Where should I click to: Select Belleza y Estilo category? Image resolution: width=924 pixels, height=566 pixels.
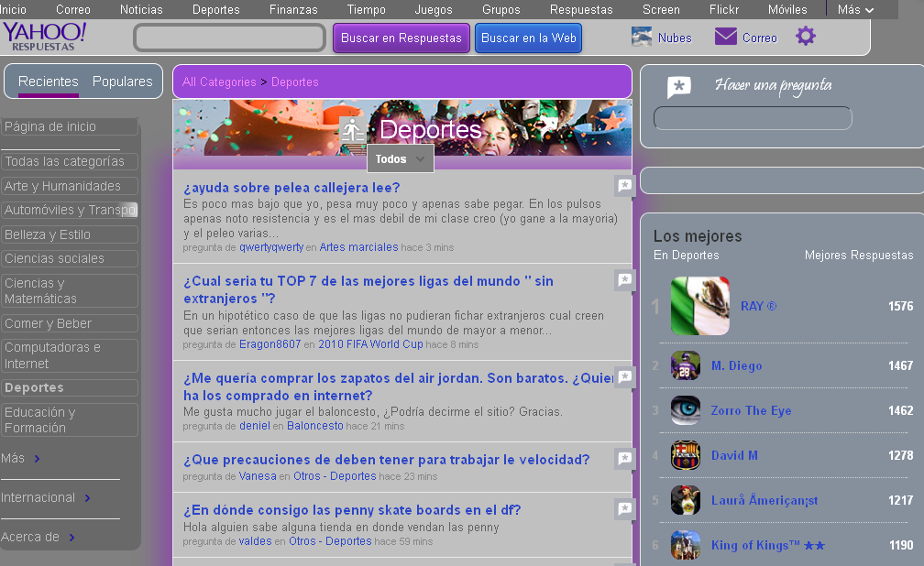(x=70, y=234)
